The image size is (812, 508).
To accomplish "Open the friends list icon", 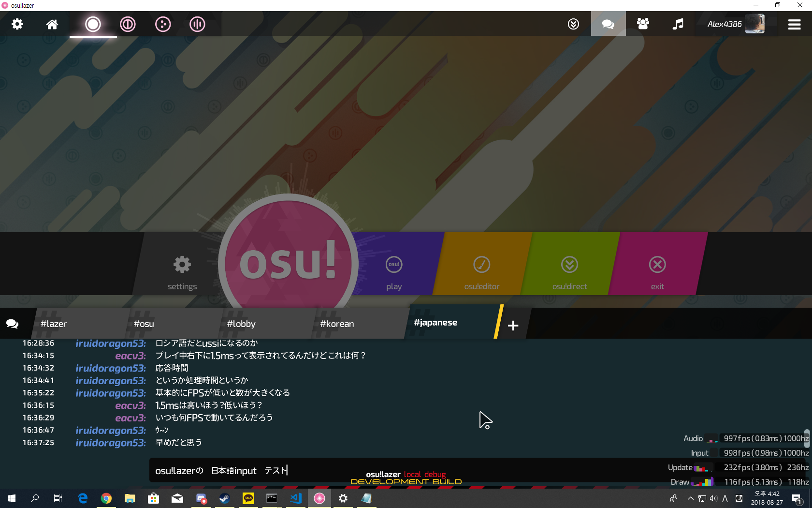I will point(642,24).
